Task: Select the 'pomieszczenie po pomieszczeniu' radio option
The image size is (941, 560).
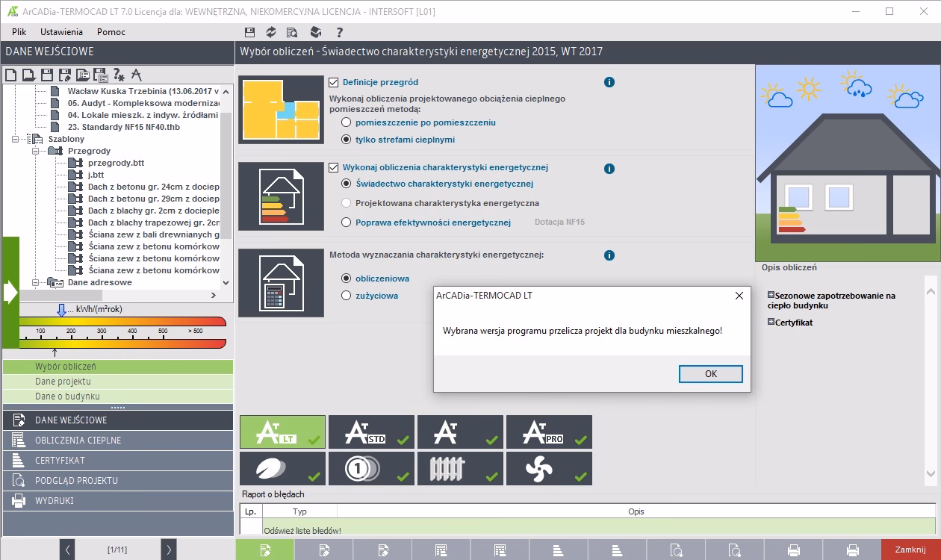Action: click(346, 122)
